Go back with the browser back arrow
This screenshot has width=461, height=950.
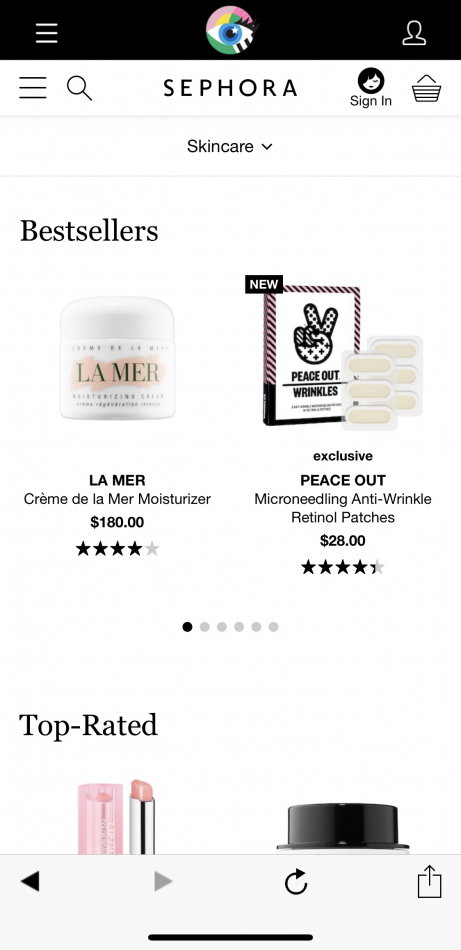(30, 881)
